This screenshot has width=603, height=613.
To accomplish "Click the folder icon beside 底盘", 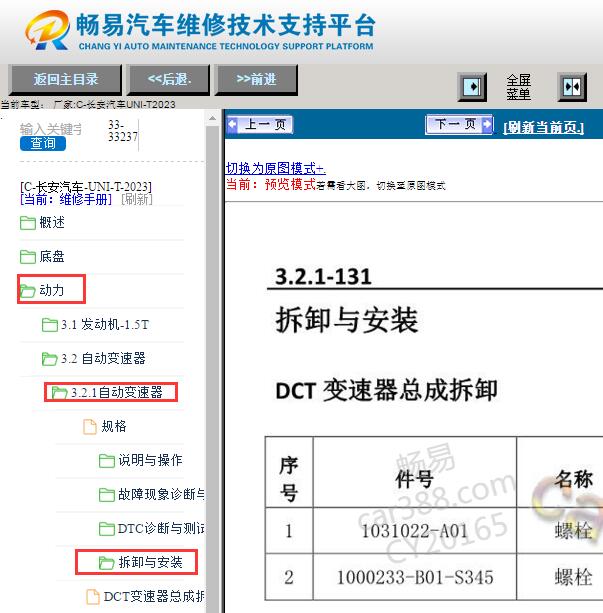I will coord(28,257).
